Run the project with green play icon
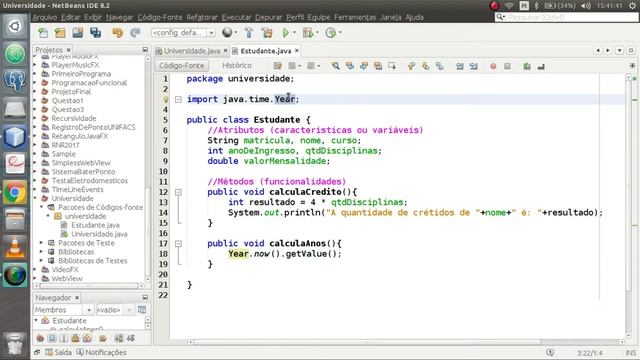The width and height of the screenshot is (640, 360). pos(286,33)
